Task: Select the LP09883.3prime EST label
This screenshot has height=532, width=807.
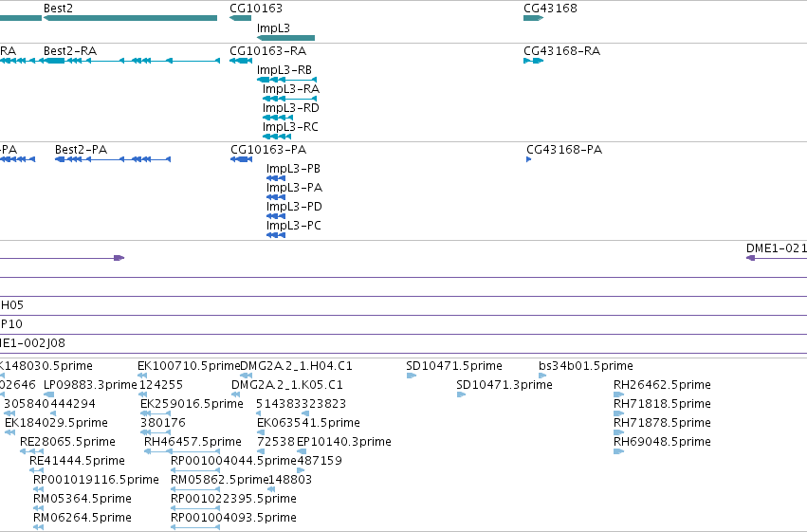Action: point(91,385)
